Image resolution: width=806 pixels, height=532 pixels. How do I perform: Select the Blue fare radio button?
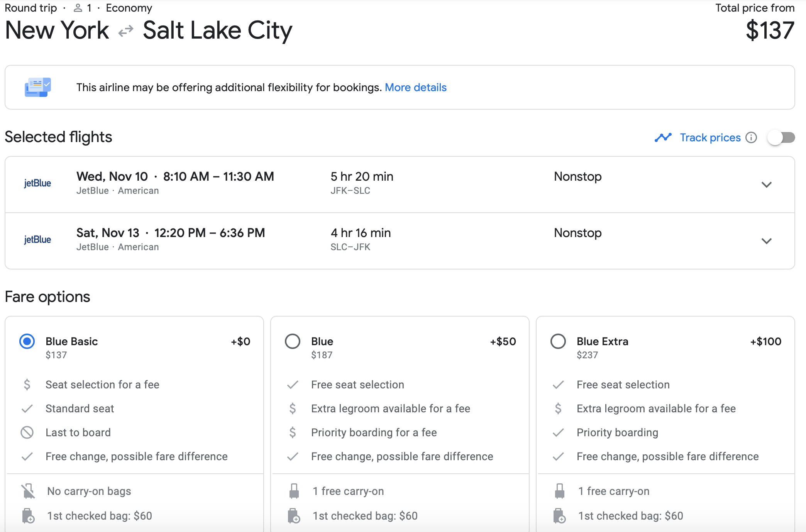click(293, 341)
